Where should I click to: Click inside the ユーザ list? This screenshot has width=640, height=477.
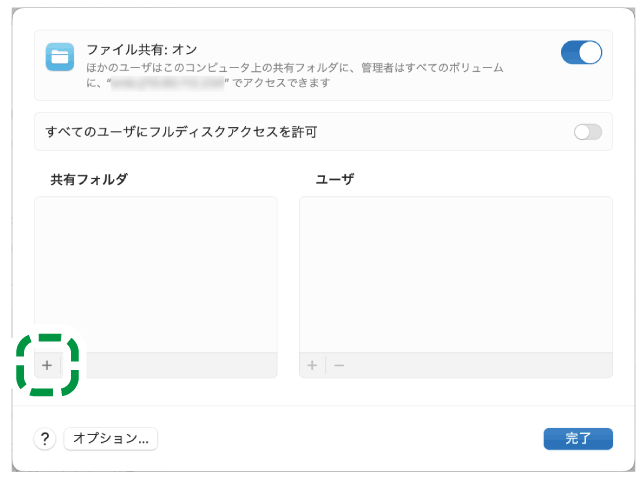456,275
